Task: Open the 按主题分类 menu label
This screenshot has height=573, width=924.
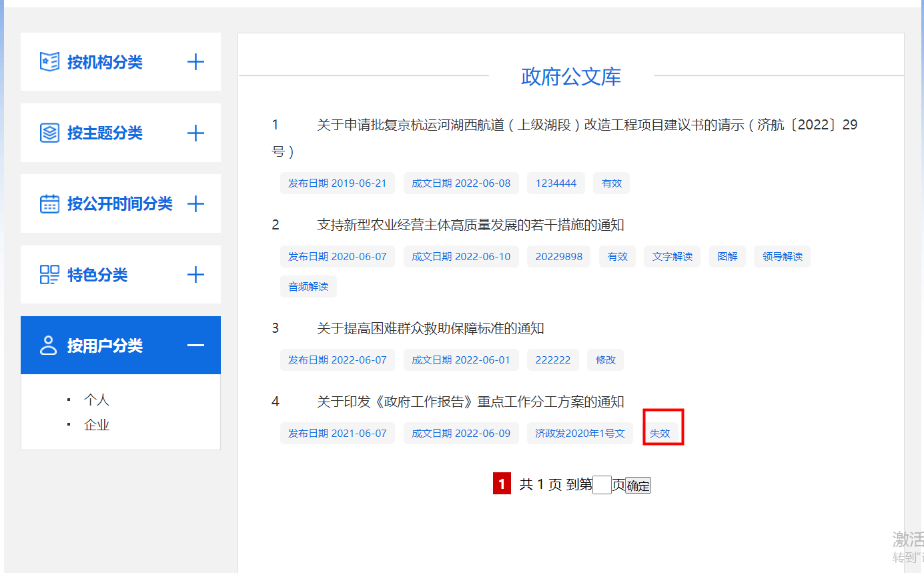Action: (105, 133)
